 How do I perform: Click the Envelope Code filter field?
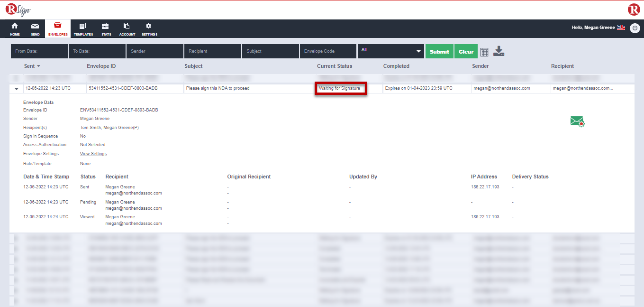(328, 51)
